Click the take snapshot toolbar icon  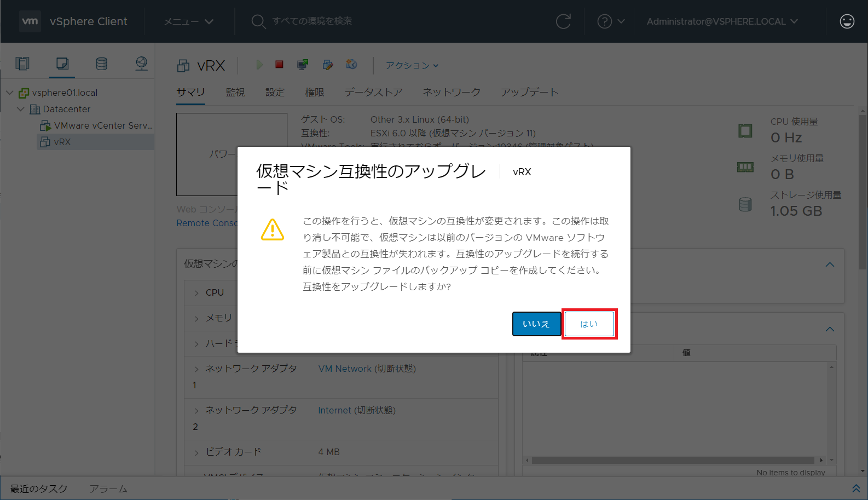pos(351,65)
